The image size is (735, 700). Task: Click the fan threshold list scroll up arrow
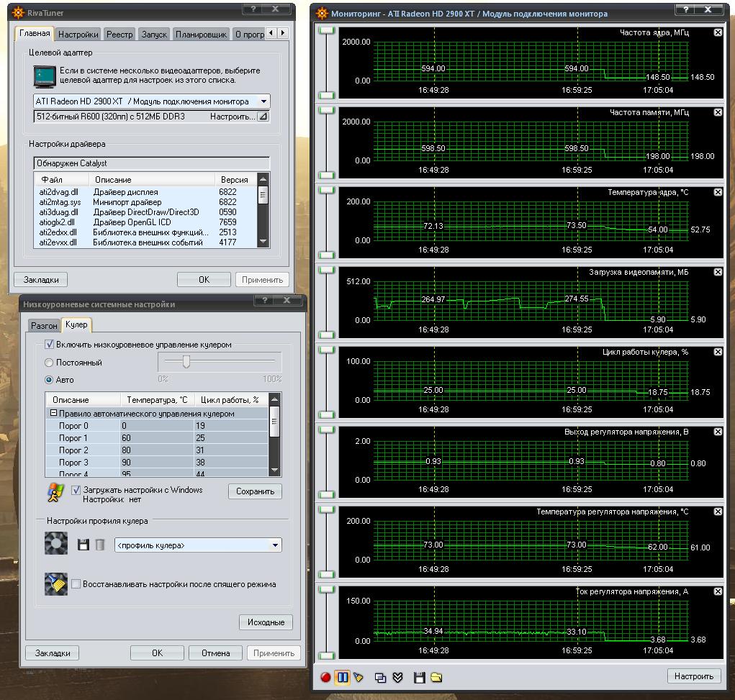[x=275, y=399]
